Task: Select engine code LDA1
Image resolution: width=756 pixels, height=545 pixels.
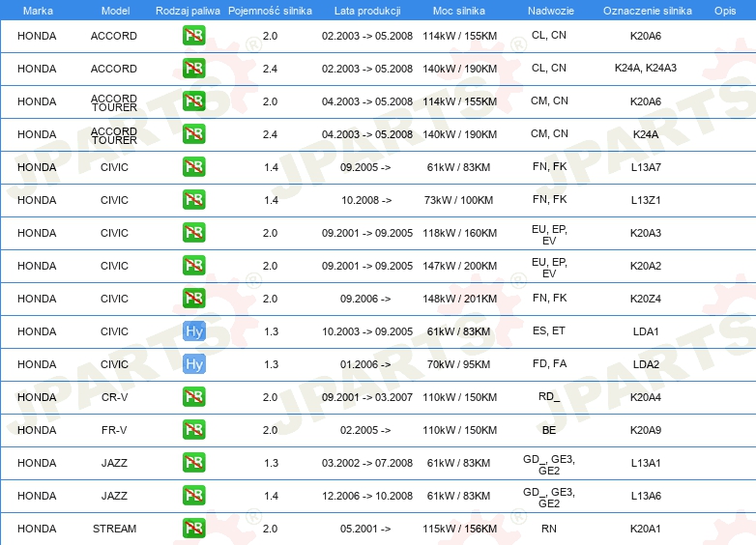Action: [646, 331]
